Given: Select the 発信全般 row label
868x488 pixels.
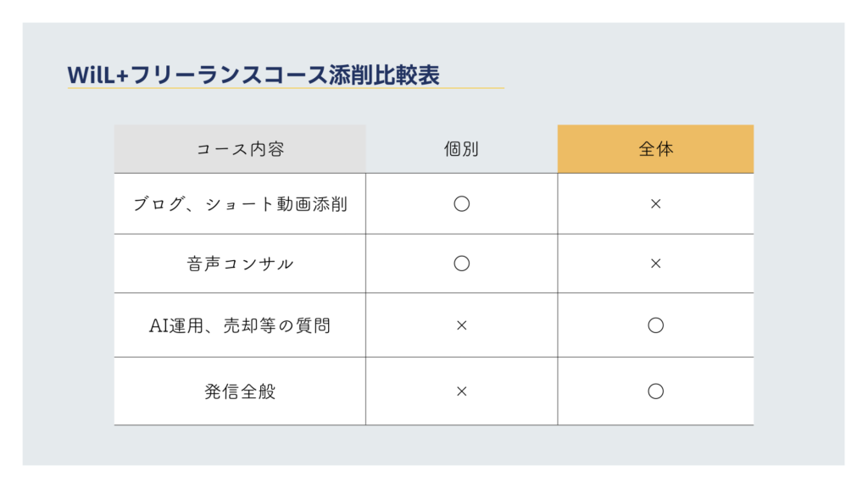Looking at the screenshot, I should pyautogui.click(x=240, y=391).
